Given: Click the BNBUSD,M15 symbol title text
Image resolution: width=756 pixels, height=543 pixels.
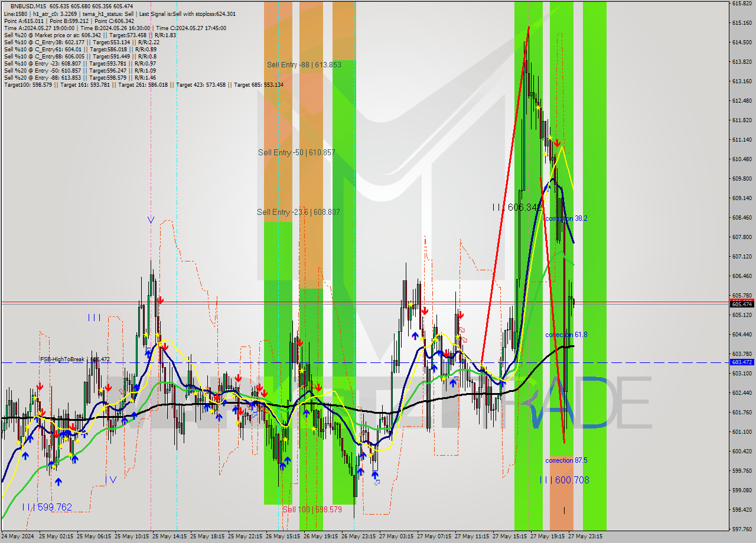Looking at the screenshot, I should [x=29, y=6].
